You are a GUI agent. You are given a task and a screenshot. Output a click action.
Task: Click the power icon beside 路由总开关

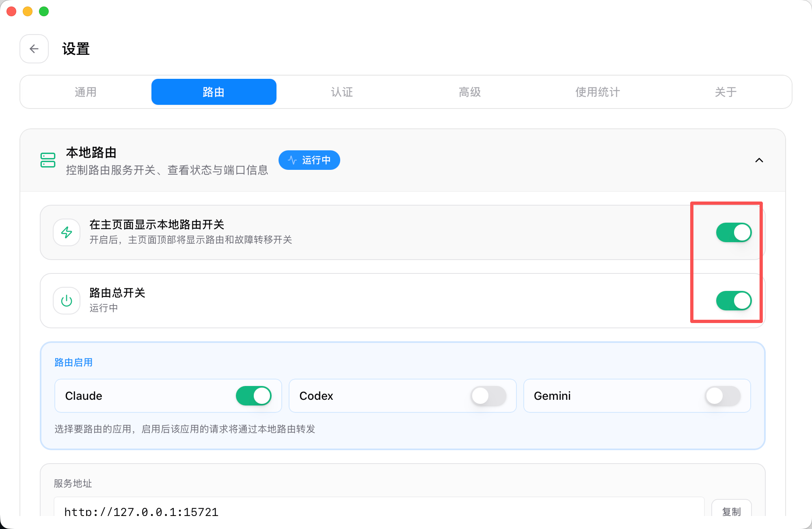click(x=67, y=301)
